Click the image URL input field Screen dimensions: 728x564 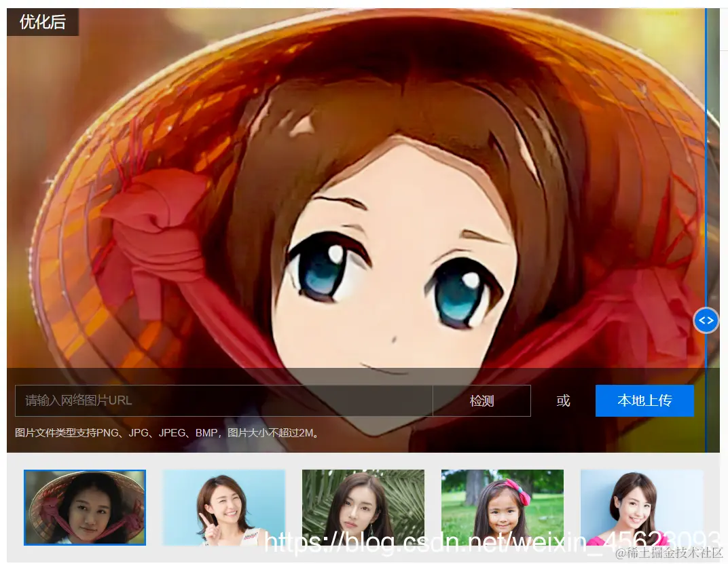(224, 400)
